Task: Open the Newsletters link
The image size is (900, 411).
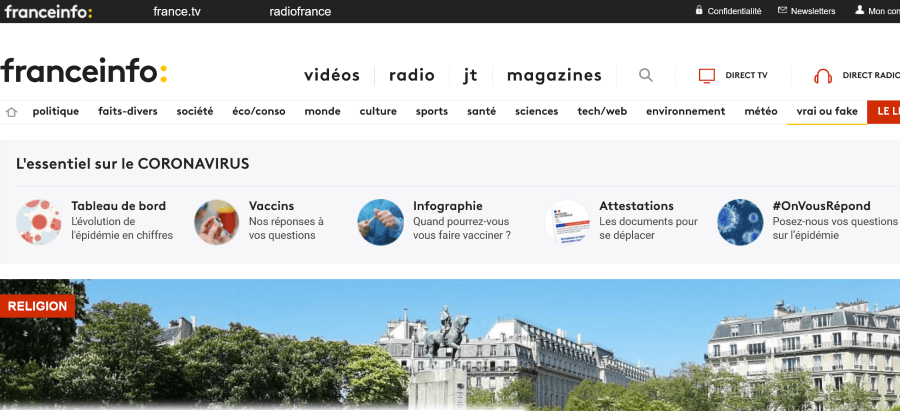Action: tap(813, 11)
